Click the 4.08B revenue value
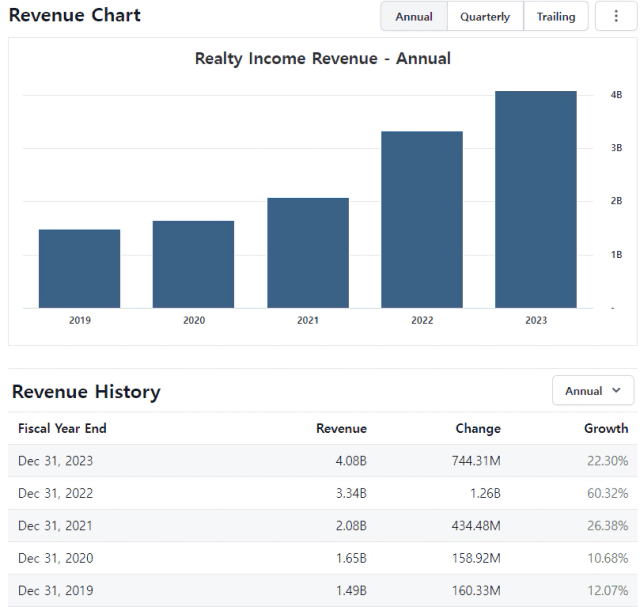This screenshot has height=607, width=640. [x=351, y=461]
